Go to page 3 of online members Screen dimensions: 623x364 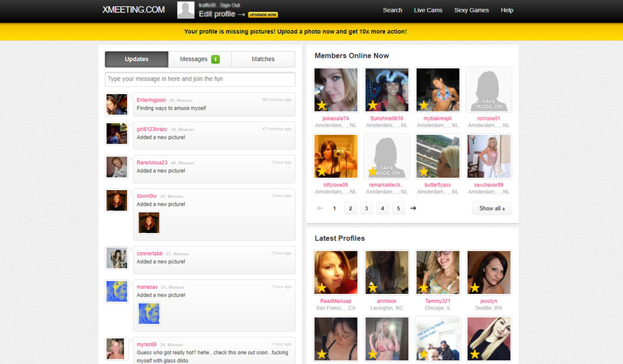click(x=366, y=208)
